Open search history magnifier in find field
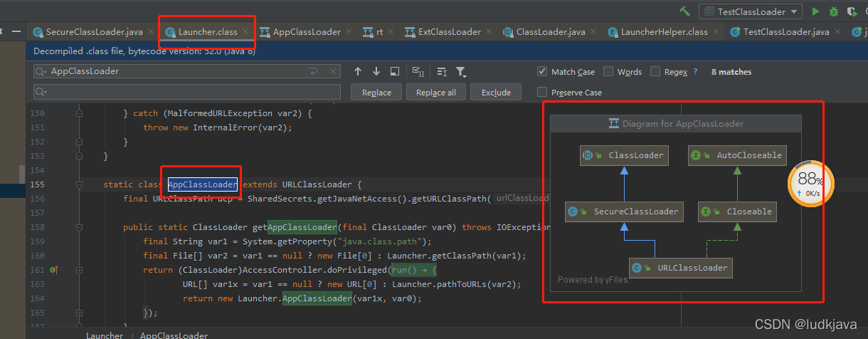868x339 pixels. 41,72
